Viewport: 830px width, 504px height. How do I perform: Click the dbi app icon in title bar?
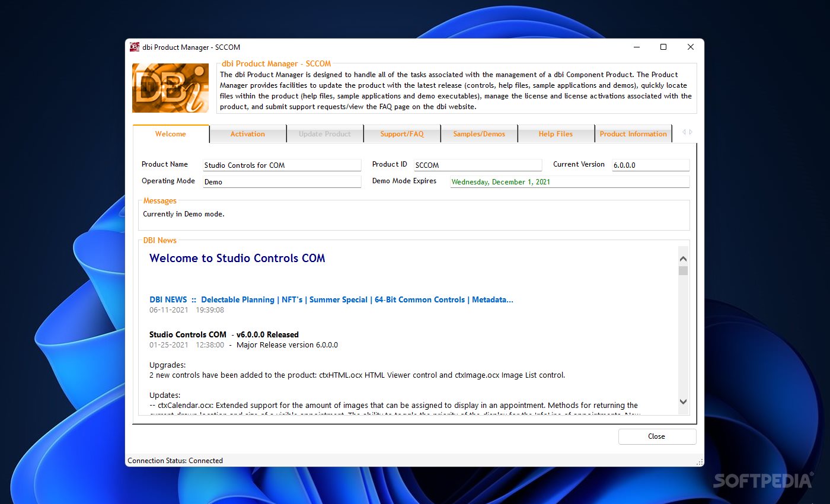pos(135,47)
